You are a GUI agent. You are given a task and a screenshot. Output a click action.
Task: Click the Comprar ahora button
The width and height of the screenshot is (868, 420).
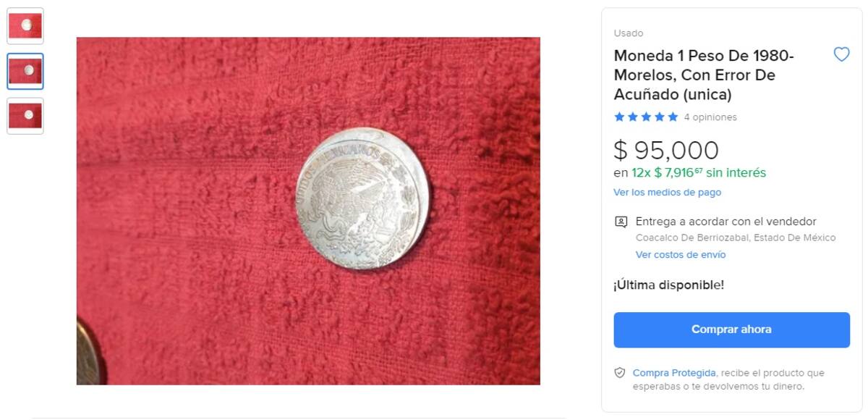pyautogui.click(x=731, y=329)
